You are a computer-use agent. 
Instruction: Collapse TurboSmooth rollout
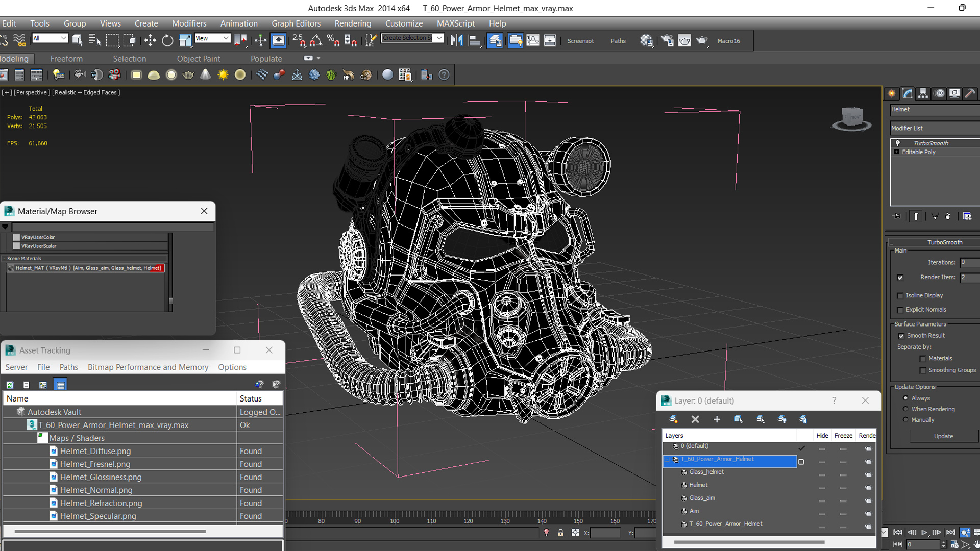click(935, 242)
